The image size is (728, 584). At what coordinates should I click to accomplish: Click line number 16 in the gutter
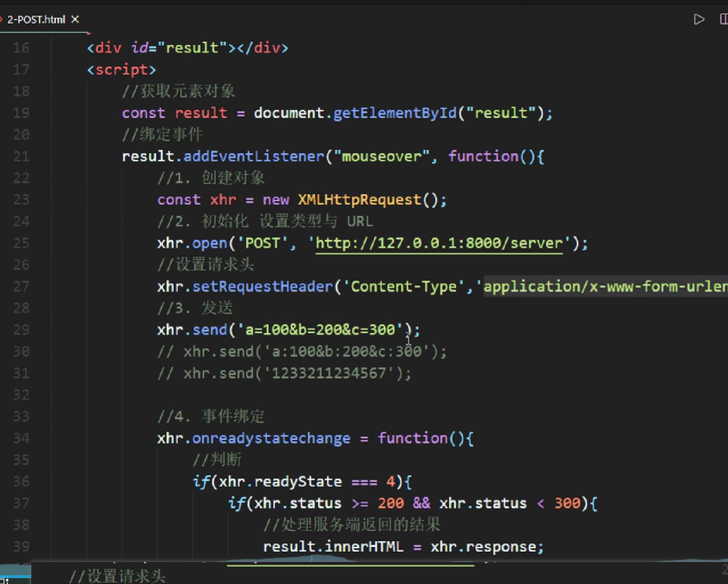coord(21,48)
